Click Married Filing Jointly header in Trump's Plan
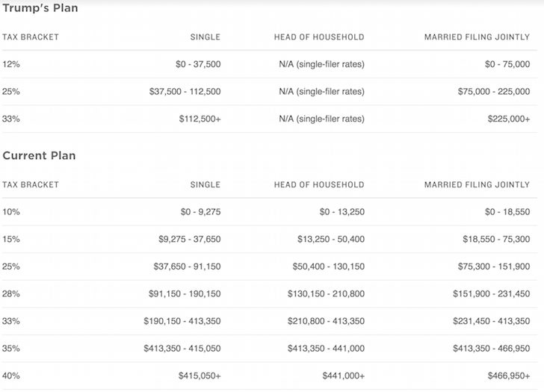Viewport: 544px width, 392px height. [x=477, y=37]
